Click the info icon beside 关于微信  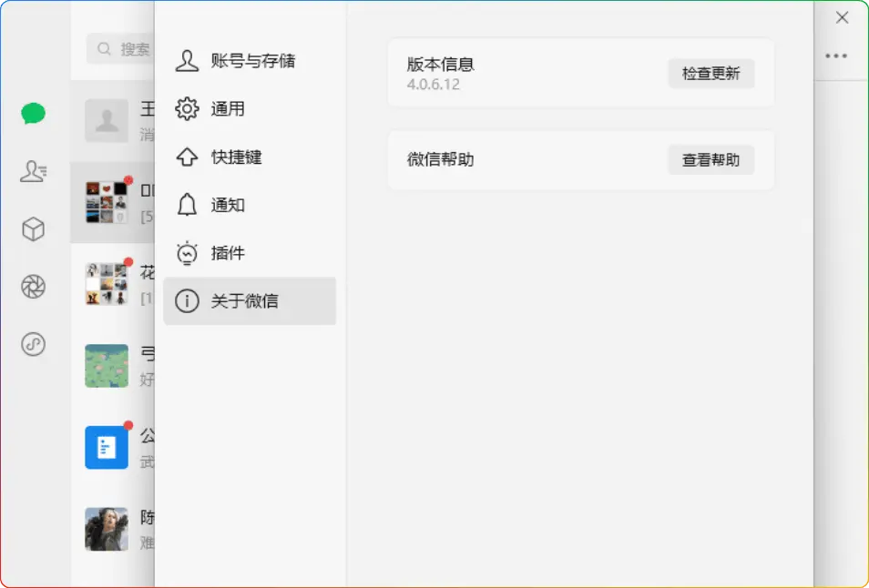click(187, 301)
